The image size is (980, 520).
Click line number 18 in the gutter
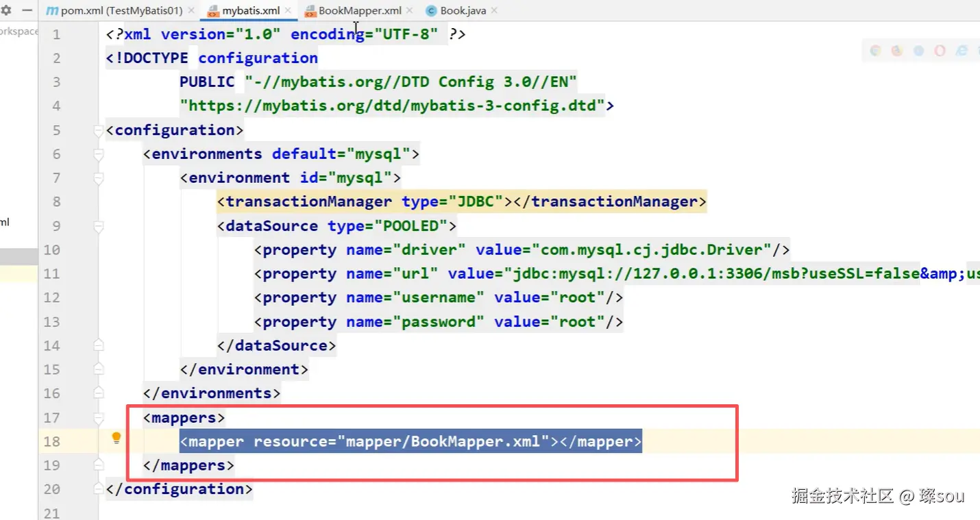pyautogui.click(x=52, y=441)
